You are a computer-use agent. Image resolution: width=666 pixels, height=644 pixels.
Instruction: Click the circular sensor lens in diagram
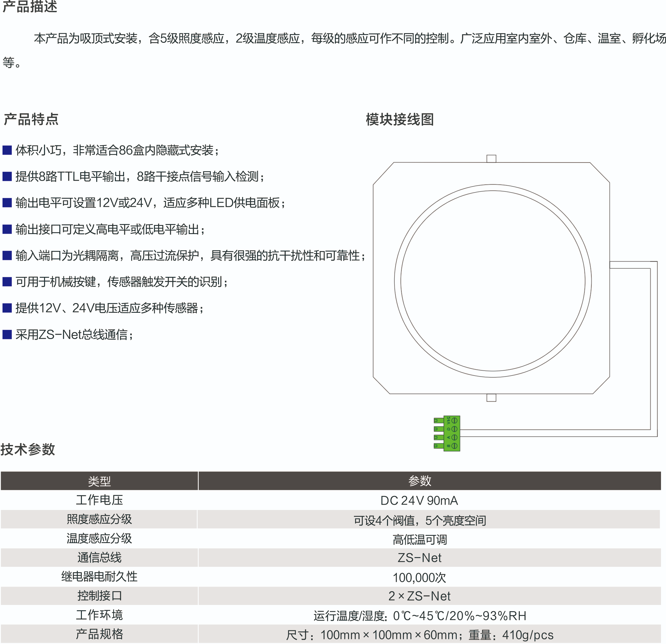492,281
